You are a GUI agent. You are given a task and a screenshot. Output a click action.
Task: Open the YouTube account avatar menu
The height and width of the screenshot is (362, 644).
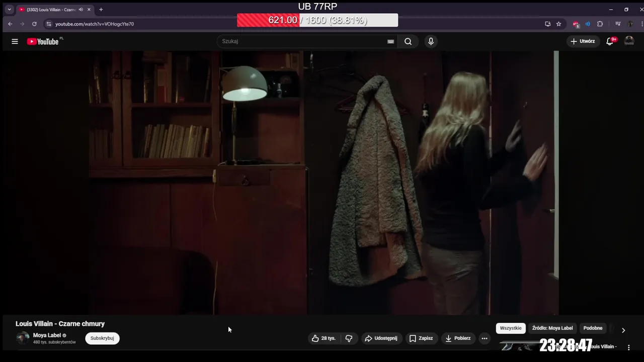click(x=629, y=41)
